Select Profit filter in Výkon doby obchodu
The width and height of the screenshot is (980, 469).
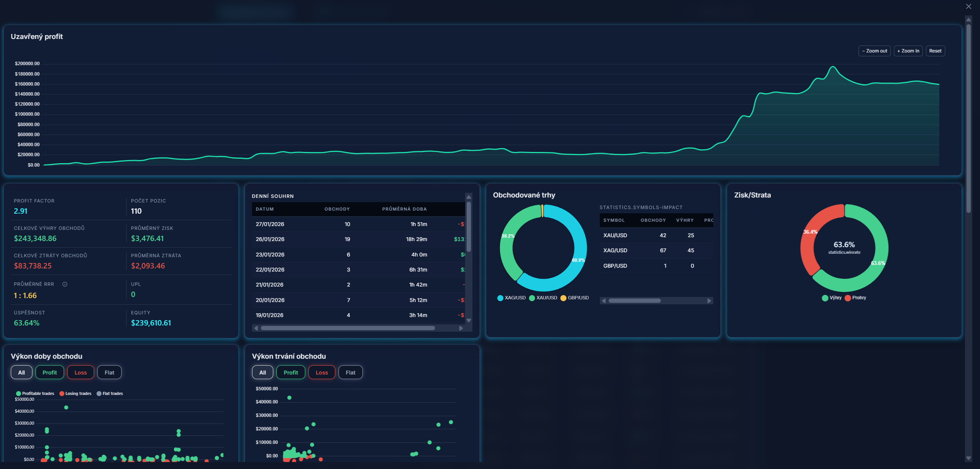pos(49,373)
